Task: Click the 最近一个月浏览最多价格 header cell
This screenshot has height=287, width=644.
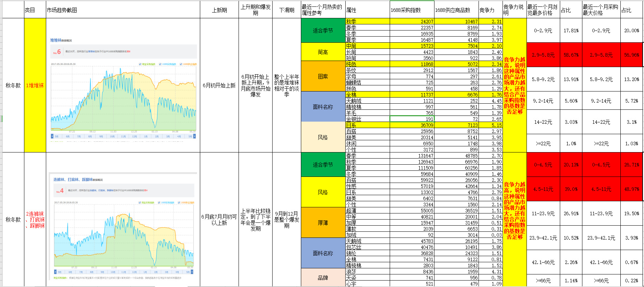Action: (x=543, y=10)
